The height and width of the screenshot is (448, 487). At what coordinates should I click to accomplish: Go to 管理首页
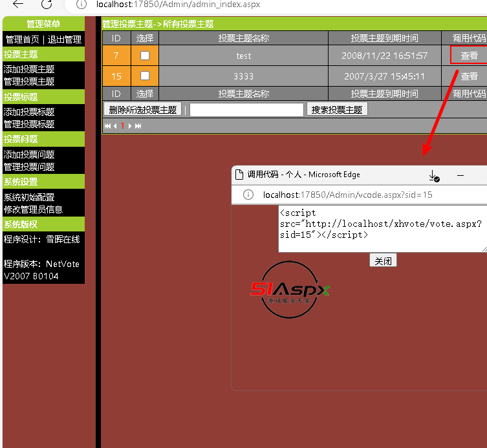(x=23, y=39)
